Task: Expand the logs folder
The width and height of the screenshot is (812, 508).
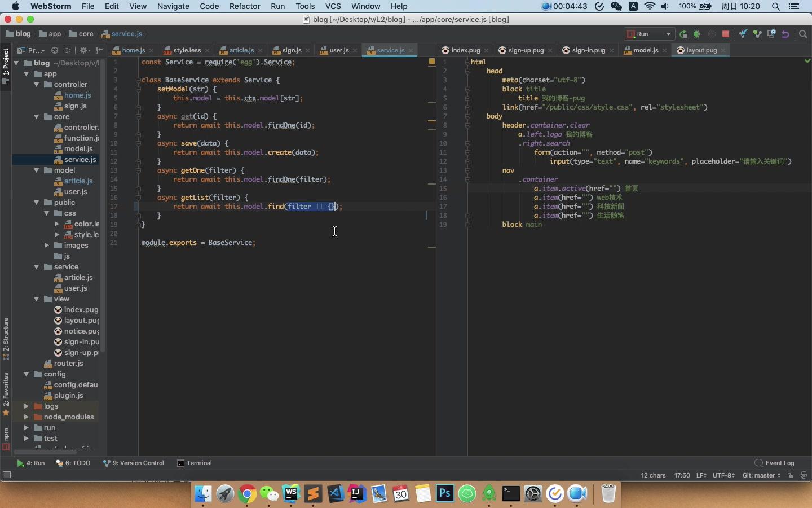Action: [26, 406]
